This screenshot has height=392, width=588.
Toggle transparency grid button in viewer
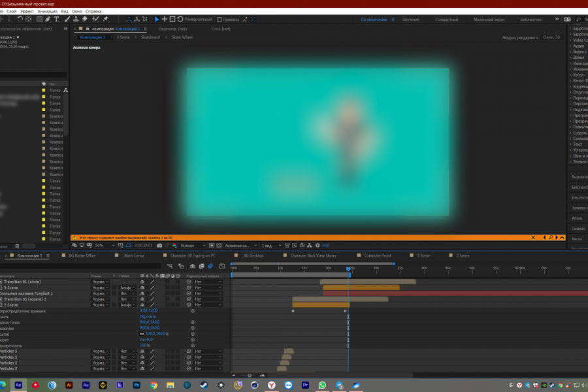pyautogui.click(x=219, y=246)
